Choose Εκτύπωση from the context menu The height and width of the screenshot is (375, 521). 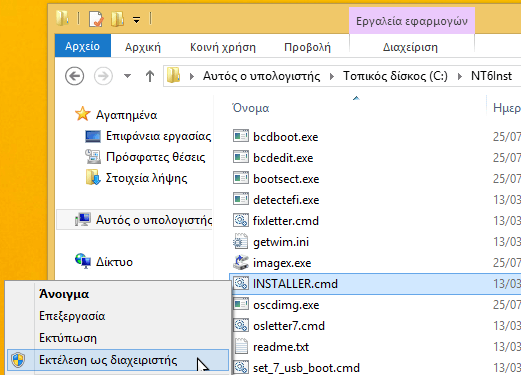click(68, 338)
